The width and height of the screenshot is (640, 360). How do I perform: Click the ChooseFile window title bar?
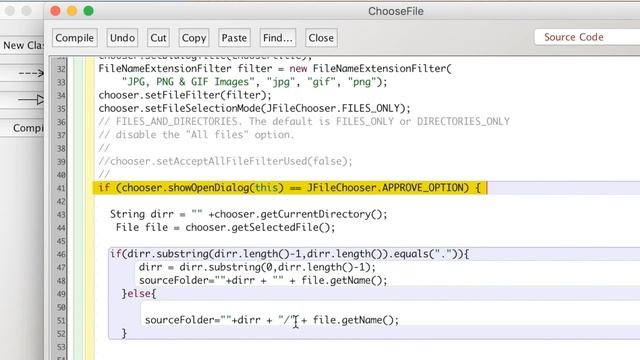tap(396, 11)
